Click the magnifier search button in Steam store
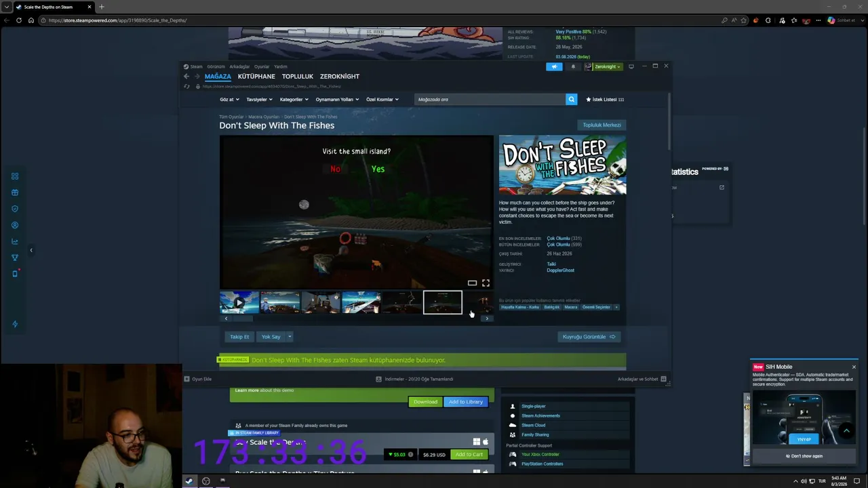 pos(571,100)
